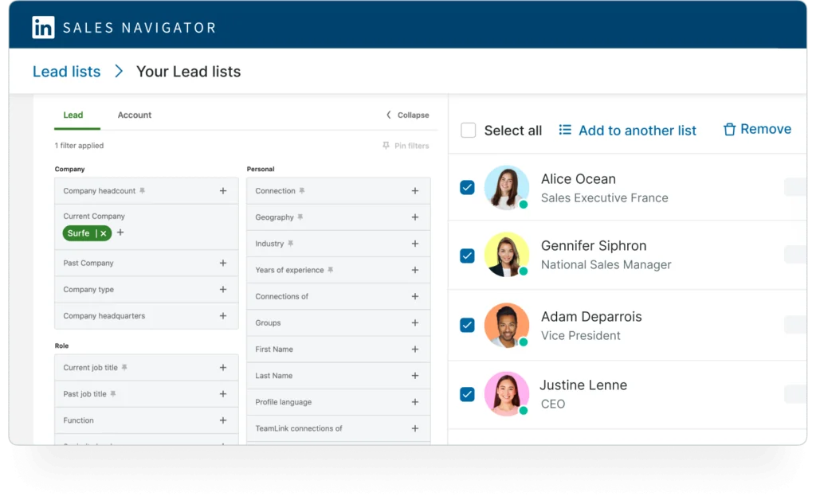The height and width of the screenshot is (504, 816).
Task: Click the trash icon for Remove
Action: pyautogui.click(x=728, y=130)
